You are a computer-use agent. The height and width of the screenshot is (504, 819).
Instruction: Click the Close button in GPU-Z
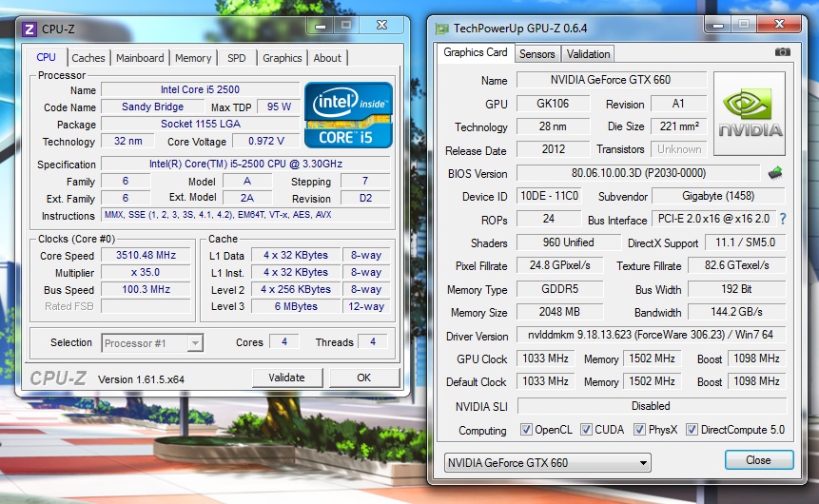(758, 460)
